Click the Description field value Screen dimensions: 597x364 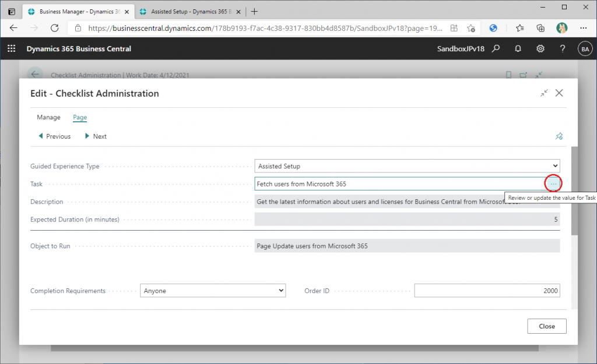tap(407, 202)
